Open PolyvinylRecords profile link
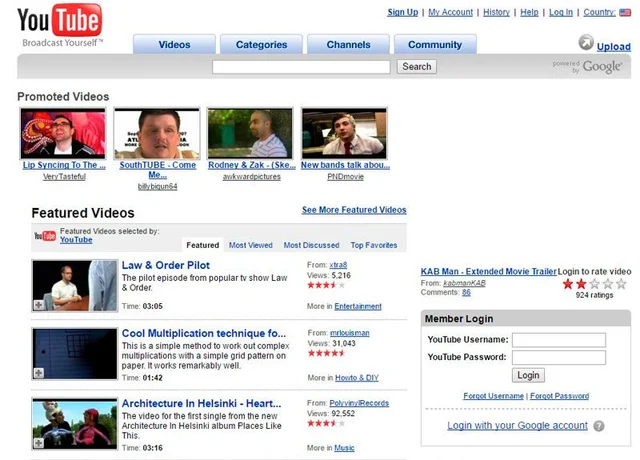Screen dimensions: 640x460 tap(359, 403)
